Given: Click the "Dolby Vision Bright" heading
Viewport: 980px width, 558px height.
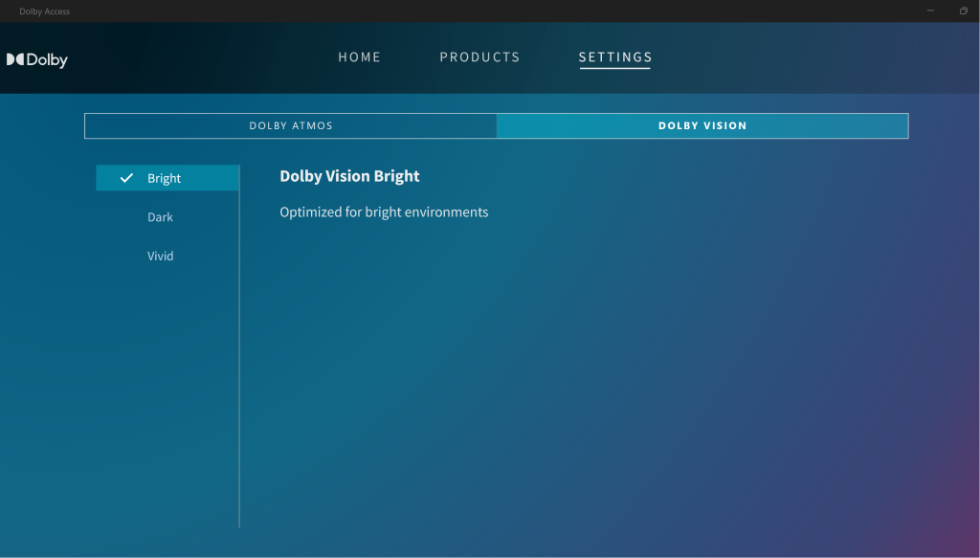Looking at the screenshot, I should (349, 176).
